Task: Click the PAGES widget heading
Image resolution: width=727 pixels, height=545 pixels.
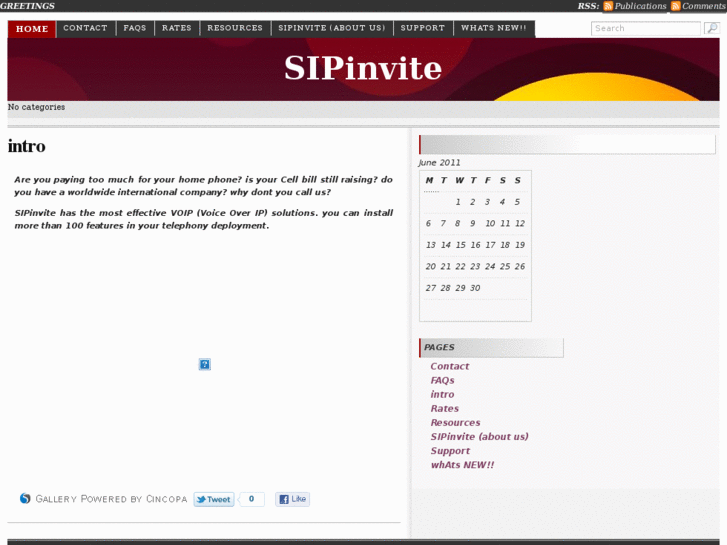Action: [439, 347]
